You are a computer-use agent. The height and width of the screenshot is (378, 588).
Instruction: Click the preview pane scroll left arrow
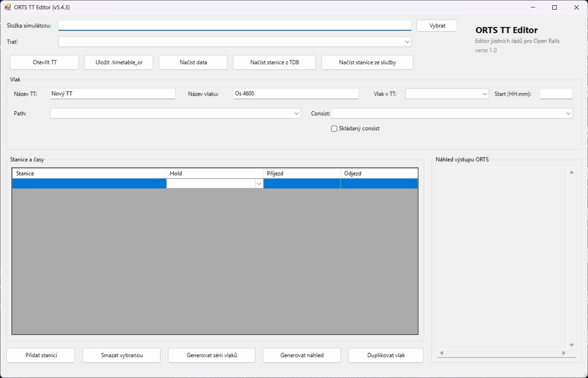[x=442, y=353]
